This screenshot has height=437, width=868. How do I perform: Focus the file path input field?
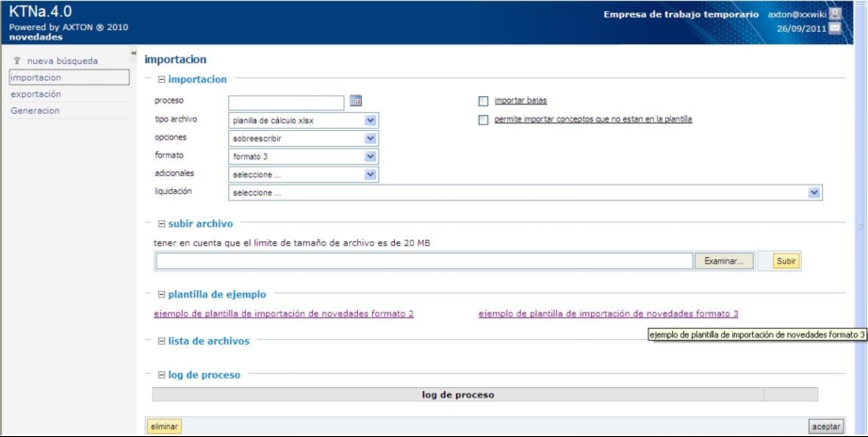point(424,261)
